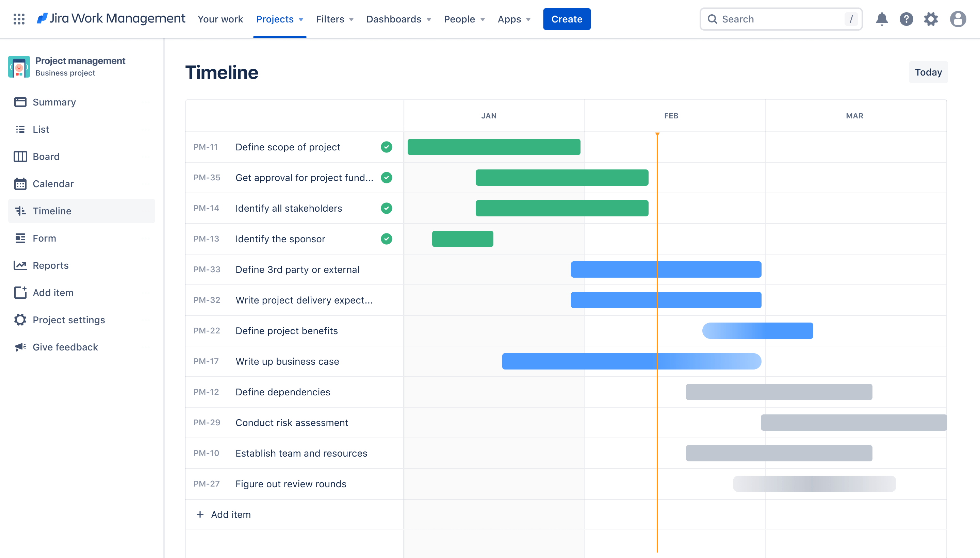The height and width of the screenshot is (558, 980).
Task: Toggle completion status for PM-11
Action: tap(386, 147)
